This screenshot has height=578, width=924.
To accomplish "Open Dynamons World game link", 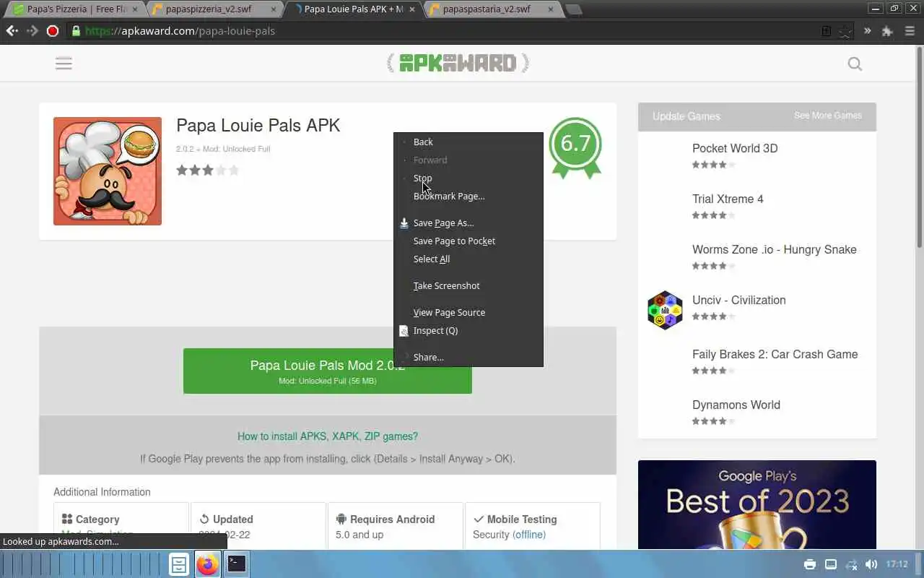I will tap(736, 405).
